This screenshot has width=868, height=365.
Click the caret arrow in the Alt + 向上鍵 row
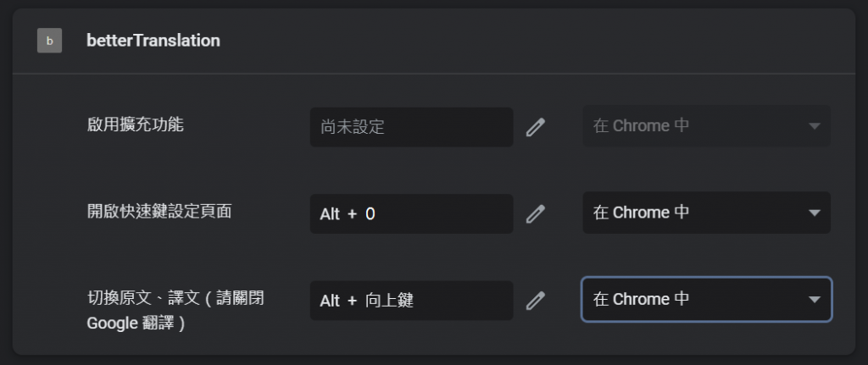click(814, 300)
